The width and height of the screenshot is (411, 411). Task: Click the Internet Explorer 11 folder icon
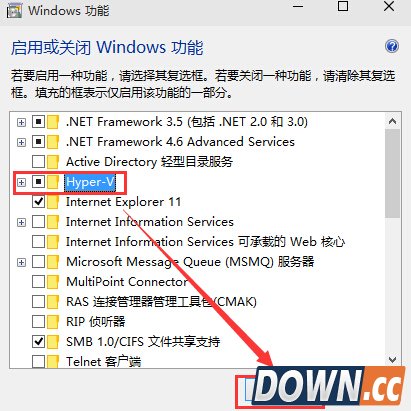click(53, 202)
